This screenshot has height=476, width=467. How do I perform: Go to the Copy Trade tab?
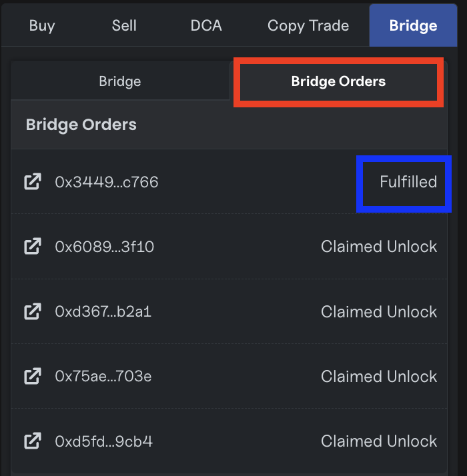pos(308,26)
